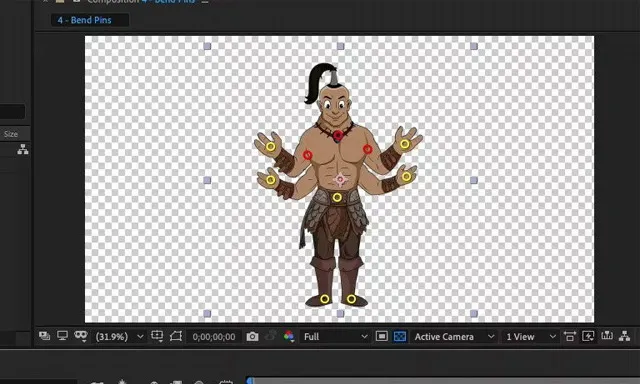Toggle the Transparency Grid button
Viewport: 640px width, 384px height.
click(400, 336)
